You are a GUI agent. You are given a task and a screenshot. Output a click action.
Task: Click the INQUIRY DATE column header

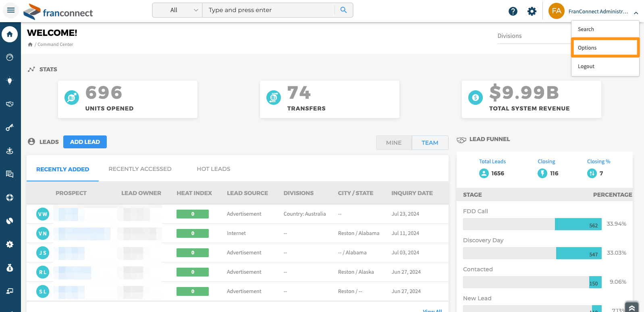(x=412, y=193)
